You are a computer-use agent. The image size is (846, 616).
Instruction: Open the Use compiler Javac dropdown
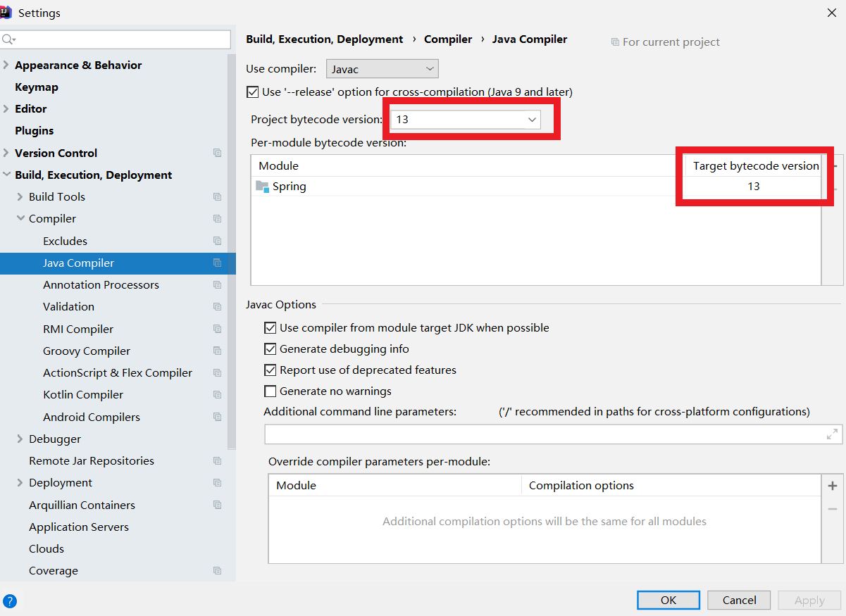tap(382, 69)
